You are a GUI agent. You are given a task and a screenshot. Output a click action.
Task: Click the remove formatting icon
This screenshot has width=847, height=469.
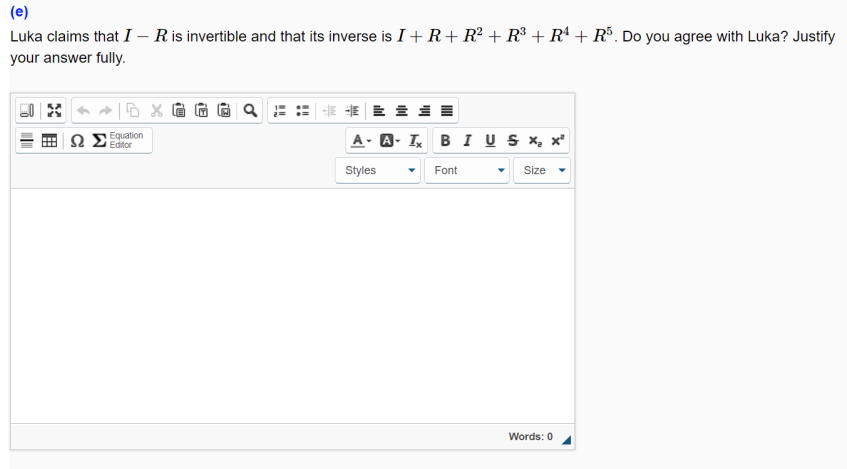(x=415, y=140)
